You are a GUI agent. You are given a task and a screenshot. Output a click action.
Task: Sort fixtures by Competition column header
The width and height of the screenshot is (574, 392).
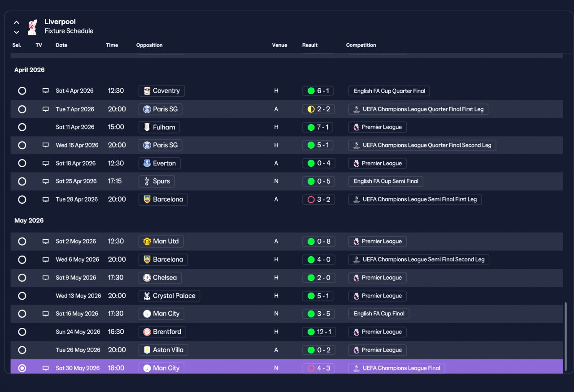click(361, 45)
